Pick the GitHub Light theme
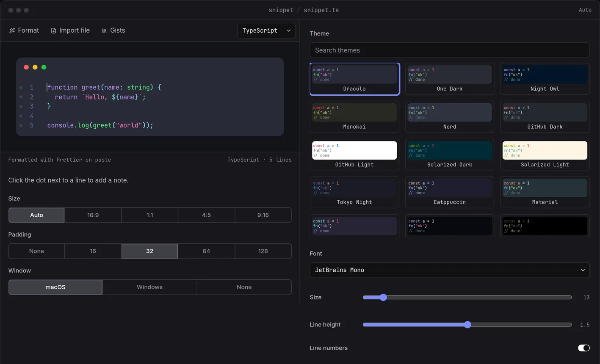The image size is (600, 364). coord(354,154)
